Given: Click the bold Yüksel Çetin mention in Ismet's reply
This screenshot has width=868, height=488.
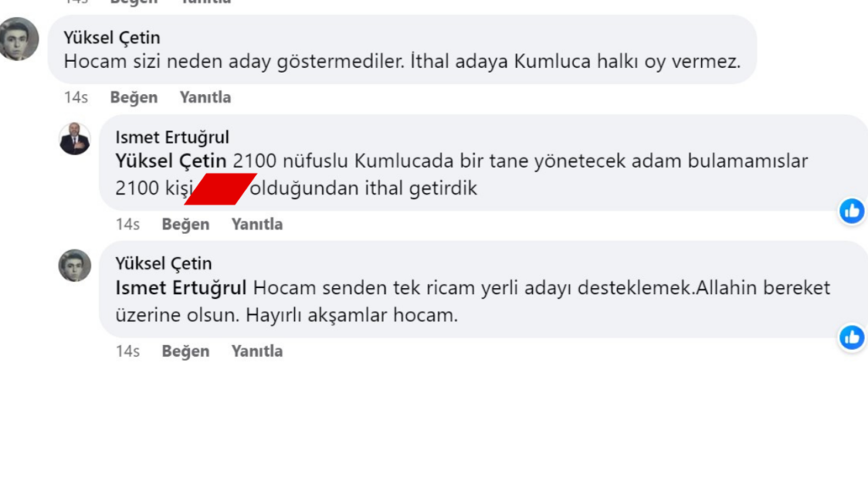Looking at the screenshot, I should tap(171, 161).
